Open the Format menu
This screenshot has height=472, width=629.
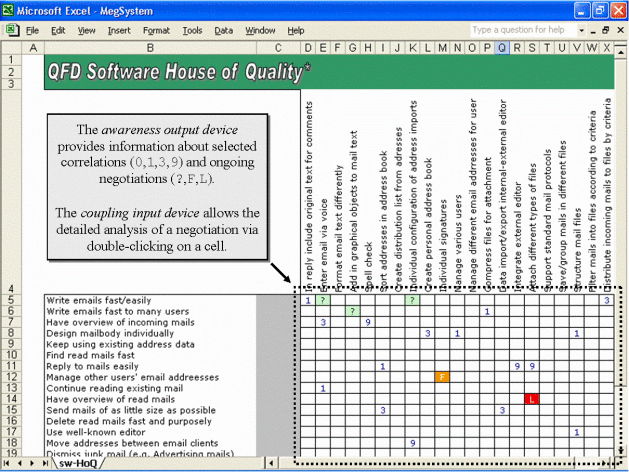click(x=156, y=30)
